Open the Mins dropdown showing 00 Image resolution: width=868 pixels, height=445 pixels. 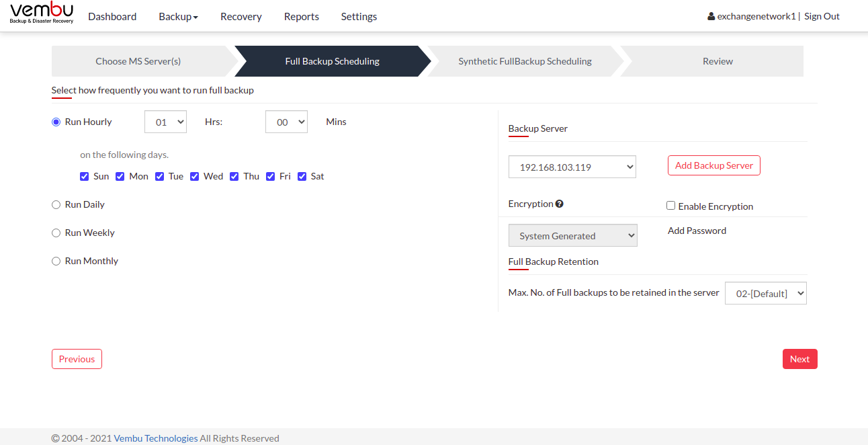286,122
